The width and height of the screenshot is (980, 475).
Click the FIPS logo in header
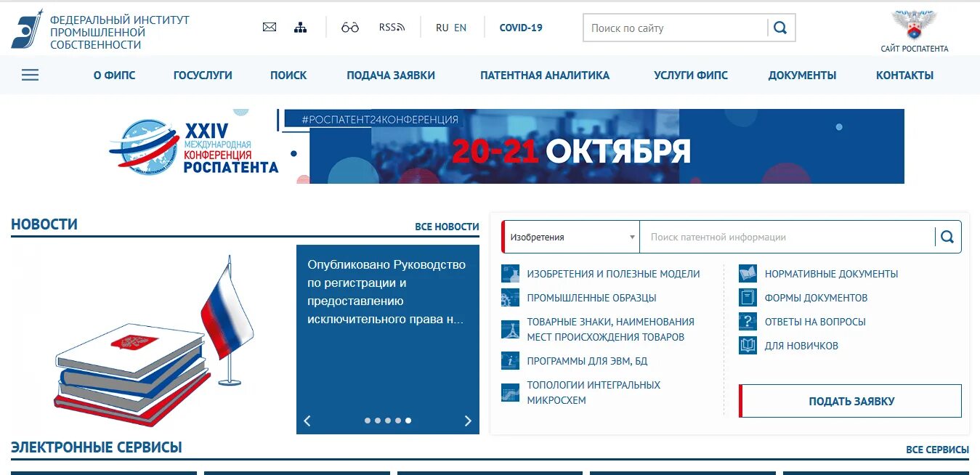(x=27, y=28)
